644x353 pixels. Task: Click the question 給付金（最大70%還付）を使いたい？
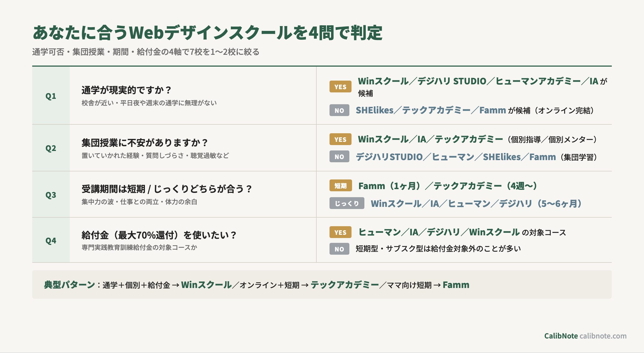point(159,235)
